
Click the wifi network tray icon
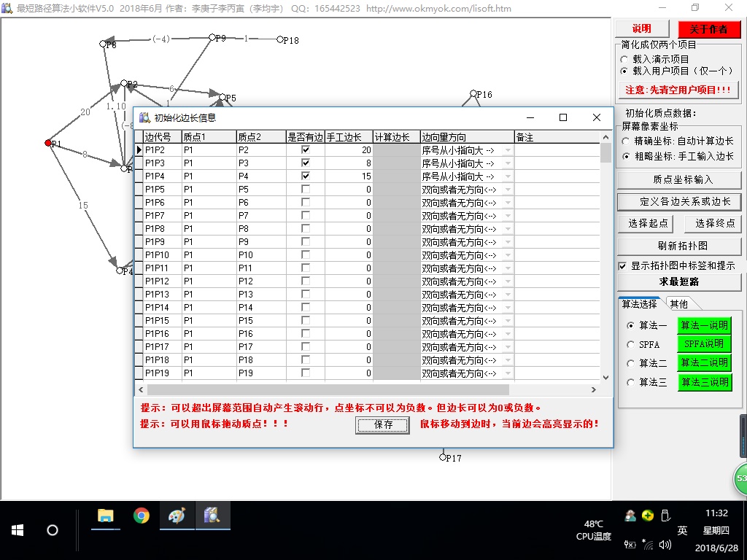[647, 544]
